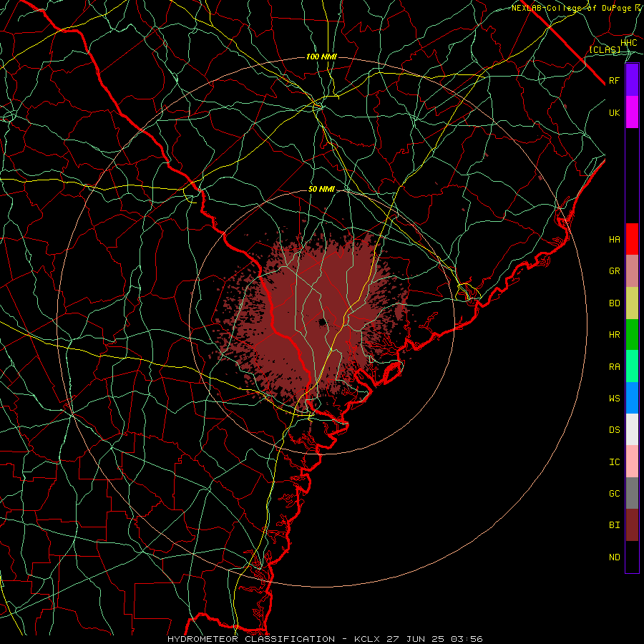Screen dimensions: 644x644
Task: Pick the HR green legend swatch
Action: point(632,335)
